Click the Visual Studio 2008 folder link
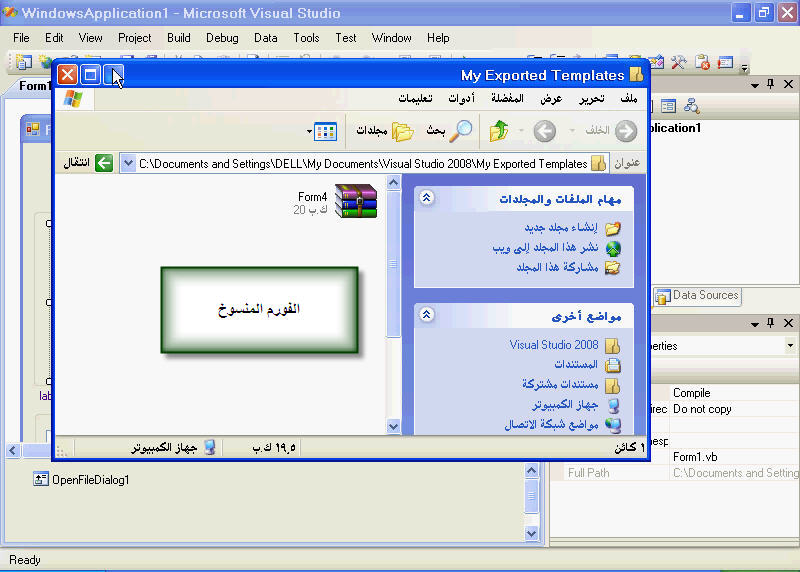800x572 pixels. tap(554, 345)
